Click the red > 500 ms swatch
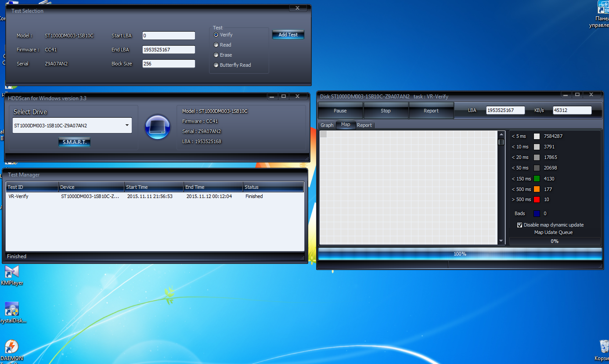Screen dimensions: 609x364 [x=537, y=200]
